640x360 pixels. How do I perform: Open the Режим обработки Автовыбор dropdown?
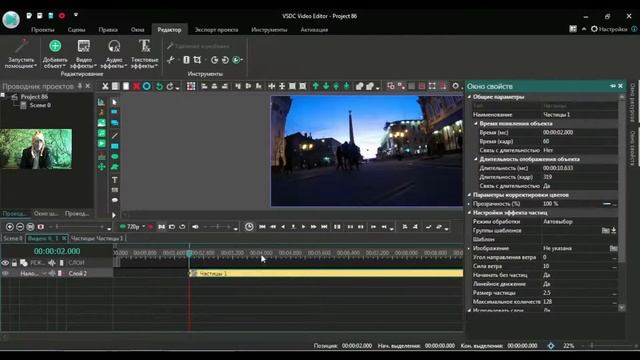[580, 222]
